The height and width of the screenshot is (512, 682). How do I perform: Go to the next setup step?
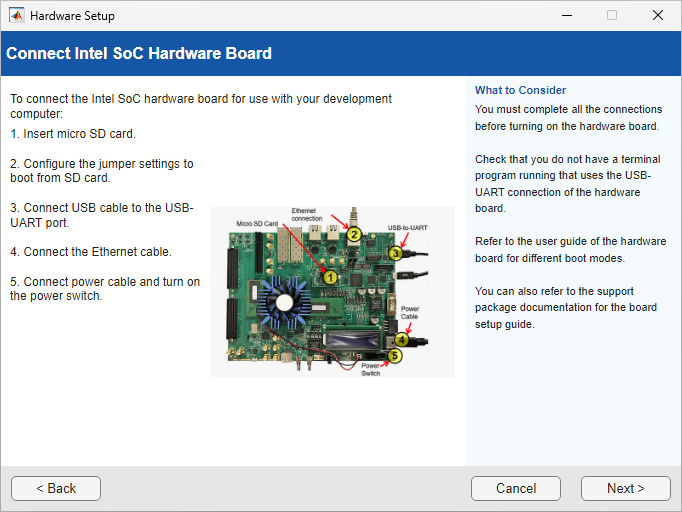(x=625, y=488)
